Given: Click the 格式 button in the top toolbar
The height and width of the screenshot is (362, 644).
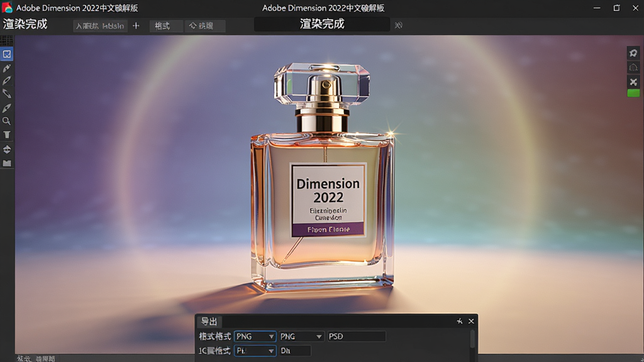Looking at the screenshot, I should tap(166, 26).
